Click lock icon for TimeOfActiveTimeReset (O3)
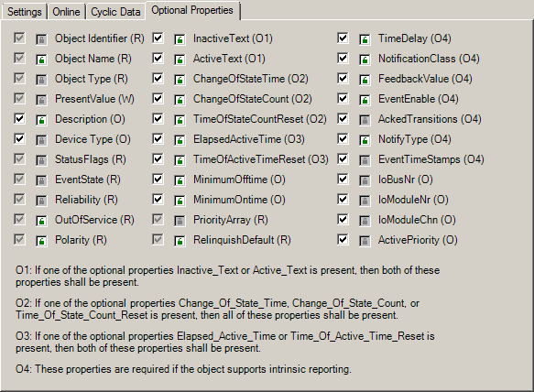 click(180, 160)
